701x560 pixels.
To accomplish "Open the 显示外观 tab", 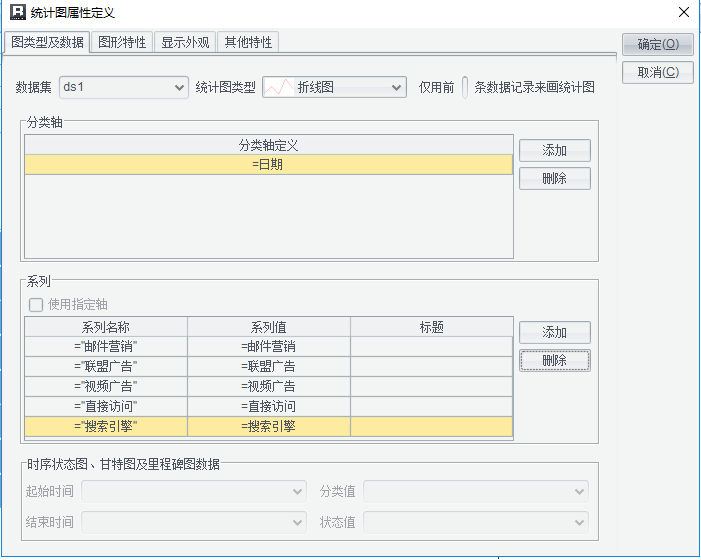I will (185, 42).
